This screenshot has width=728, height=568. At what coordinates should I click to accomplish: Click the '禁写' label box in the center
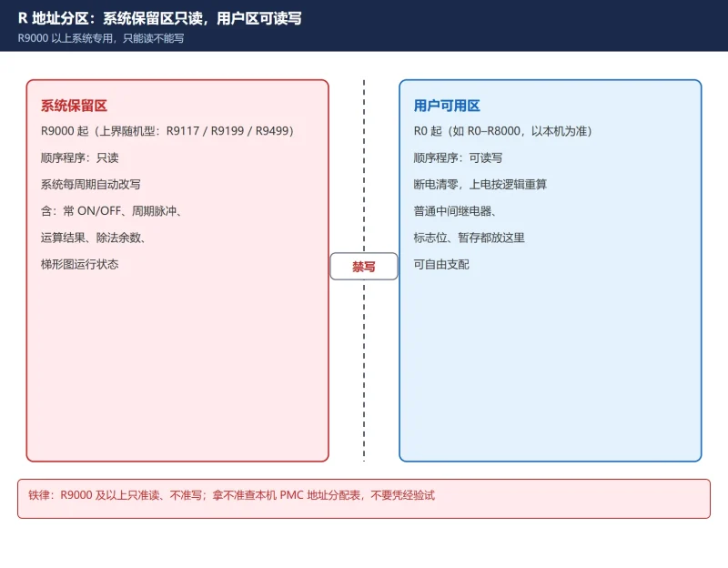click(x=364, y=266)
